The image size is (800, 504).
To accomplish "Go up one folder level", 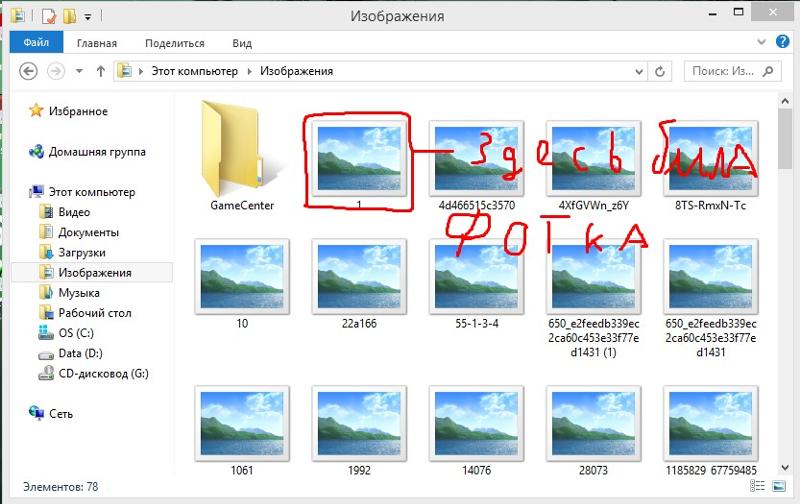I will 101,71.
